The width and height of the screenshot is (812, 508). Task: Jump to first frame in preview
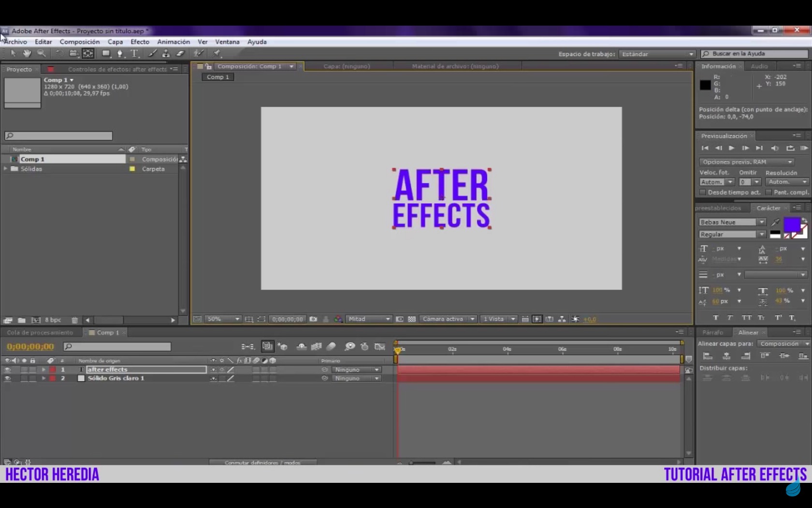[x=705, y=148]
